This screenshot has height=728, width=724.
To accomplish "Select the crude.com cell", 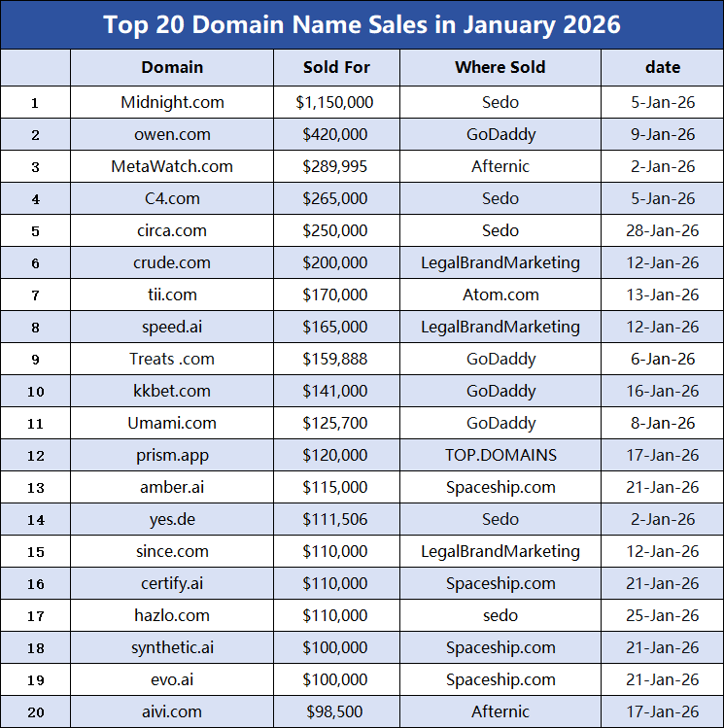I will (172, 262).
